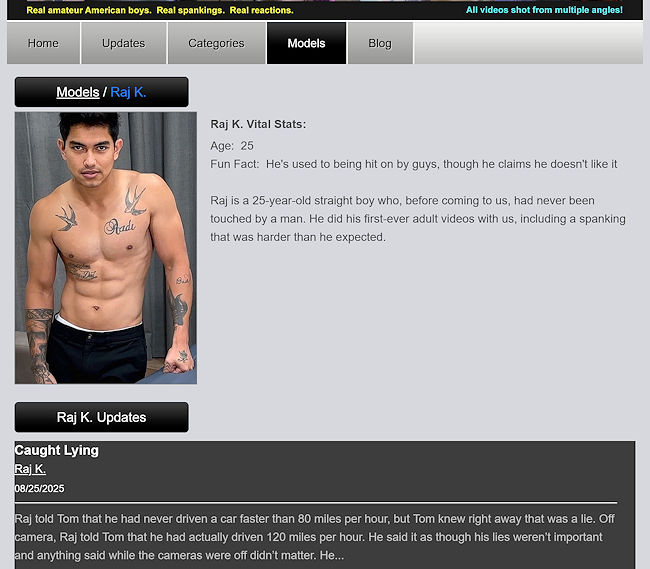
Task: Click the yellow 'Real amateur American boys' banner text
Action: point(160,10)
